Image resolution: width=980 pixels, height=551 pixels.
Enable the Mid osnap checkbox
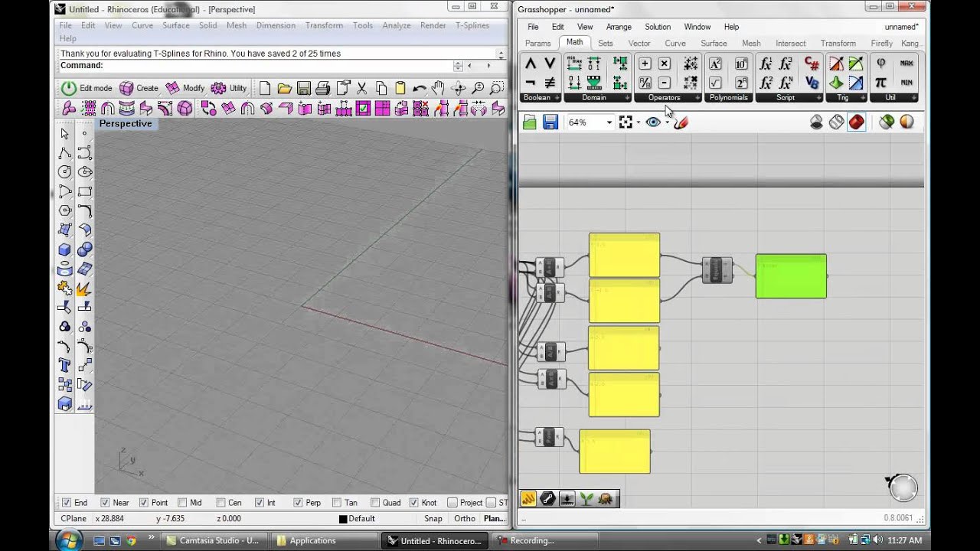182,503
